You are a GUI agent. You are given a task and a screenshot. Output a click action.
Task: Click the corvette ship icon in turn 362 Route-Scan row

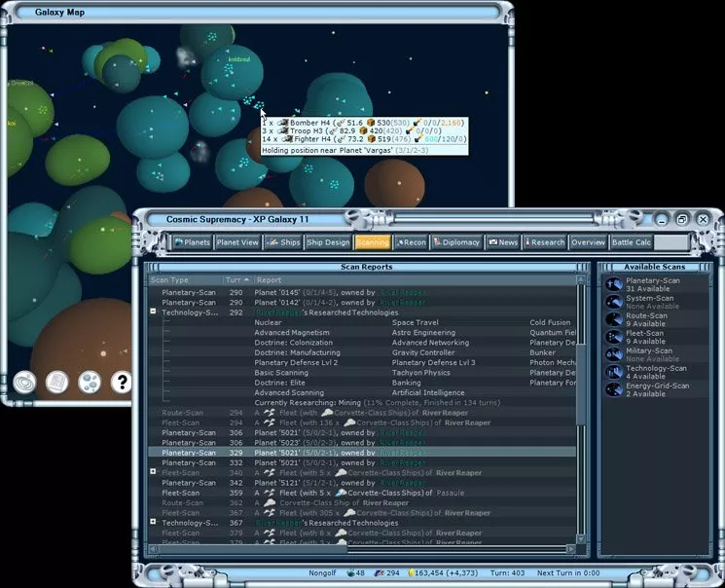[x=270, y=503]
